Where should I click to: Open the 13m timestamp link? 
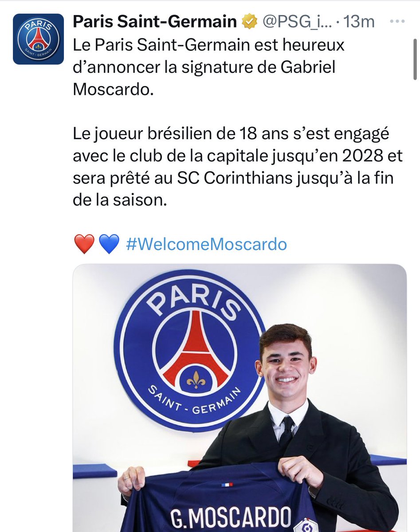[x=360, y=21]
